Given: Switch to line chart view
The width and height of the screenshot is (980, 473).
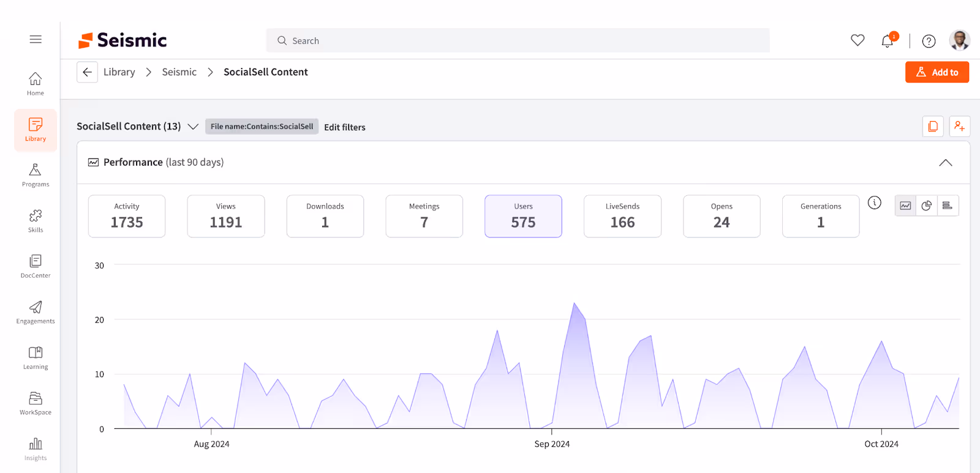Looking at the screenshot, I should pyautogui.click(x=905, y=206).
